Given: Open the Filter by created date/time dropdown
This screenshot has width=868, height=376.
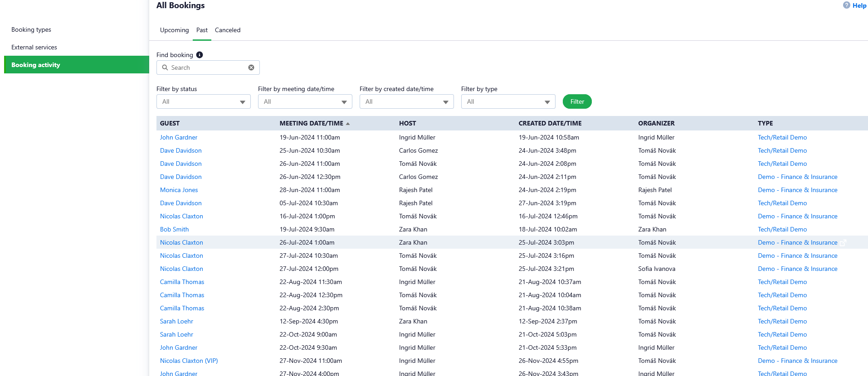Looking at the screenshot, I should point(406,102).
